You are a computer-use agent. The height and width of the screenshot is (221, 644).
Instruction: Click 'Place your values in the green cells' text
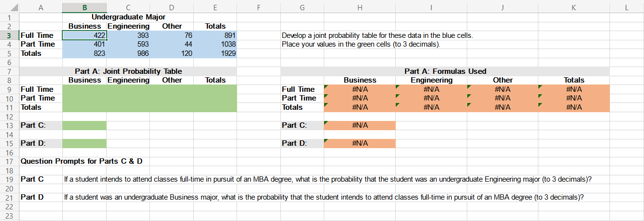tap(361, 44)
